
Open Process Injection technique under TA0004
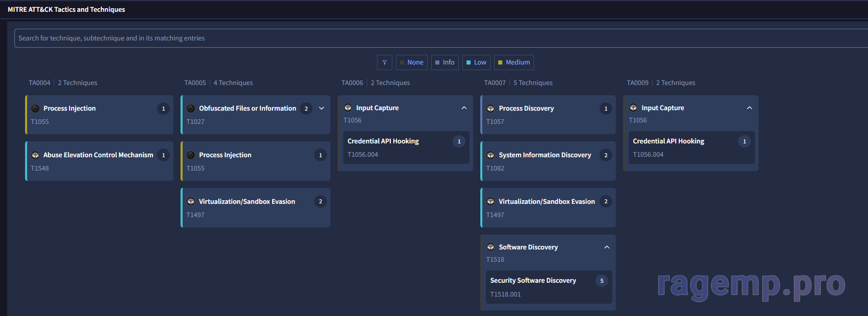click(x=99, y=115)
